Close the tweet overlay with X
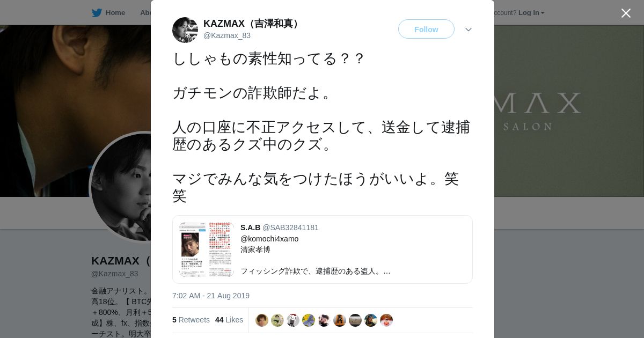This screenshot has width=644, height=338. tap(626, 13)
